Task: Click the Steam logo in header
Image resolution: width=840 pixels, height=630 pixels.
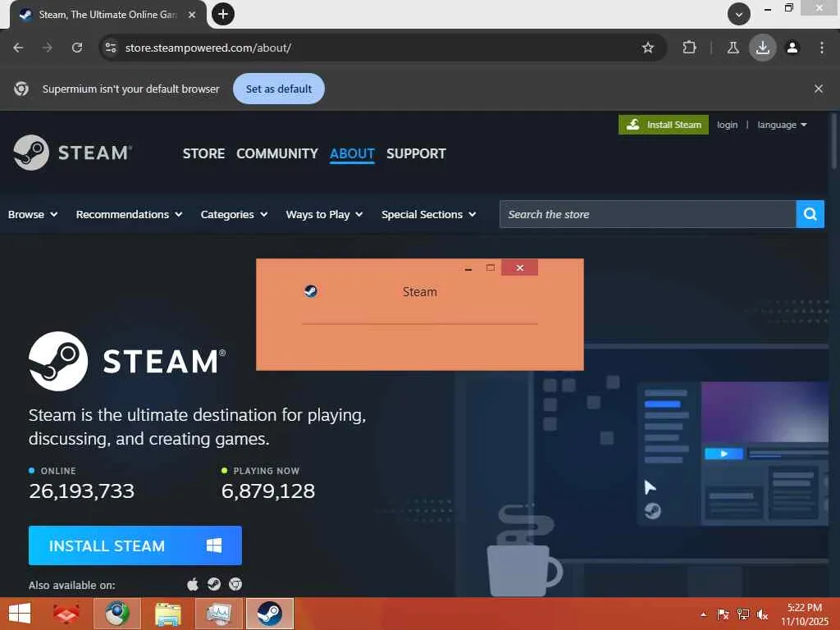Action: point(72,153)
